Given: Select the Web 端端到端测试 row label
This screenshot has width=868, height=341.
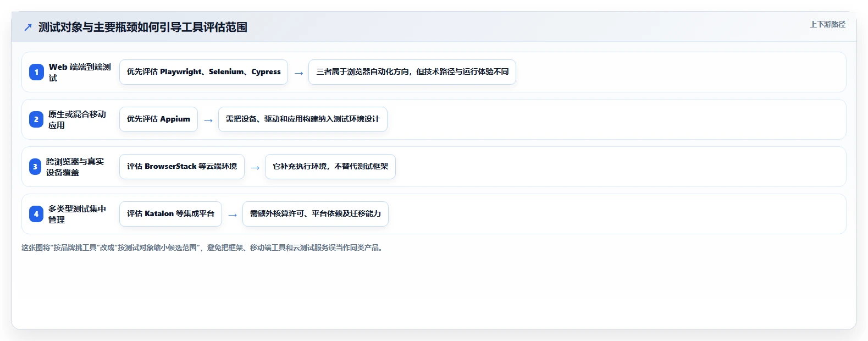Looking at the screenshot, I should click(x=80, y=72).
